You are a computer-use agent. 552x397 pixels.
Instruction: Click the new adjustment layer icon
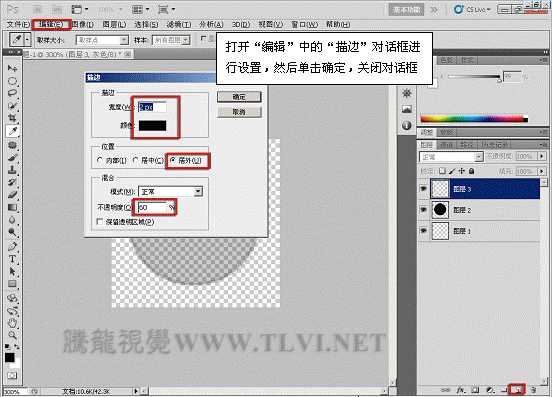490,390
